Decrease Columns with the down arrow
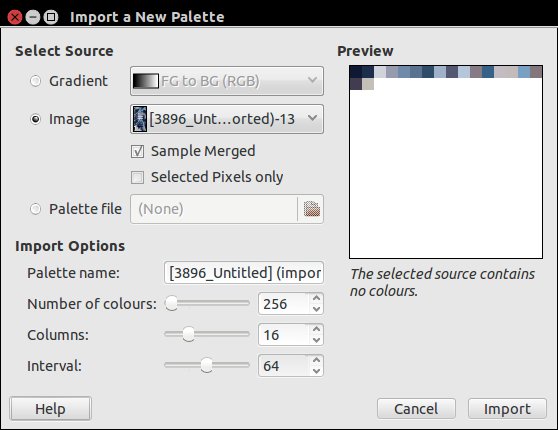The image size is (558, 430). [316, 340]
